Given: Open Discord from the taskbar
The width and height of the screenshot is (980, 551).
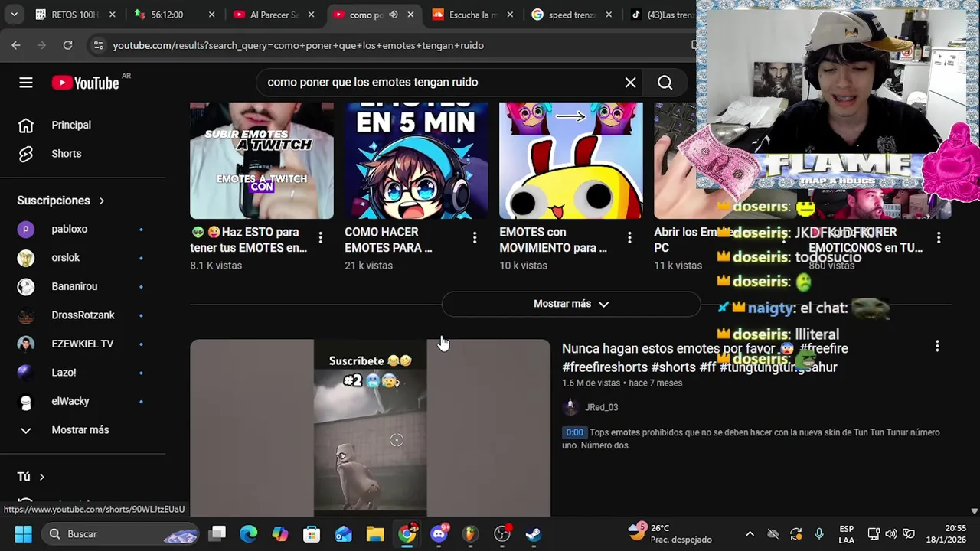Looking at the screenshot, I should click(x=439, y=534).
